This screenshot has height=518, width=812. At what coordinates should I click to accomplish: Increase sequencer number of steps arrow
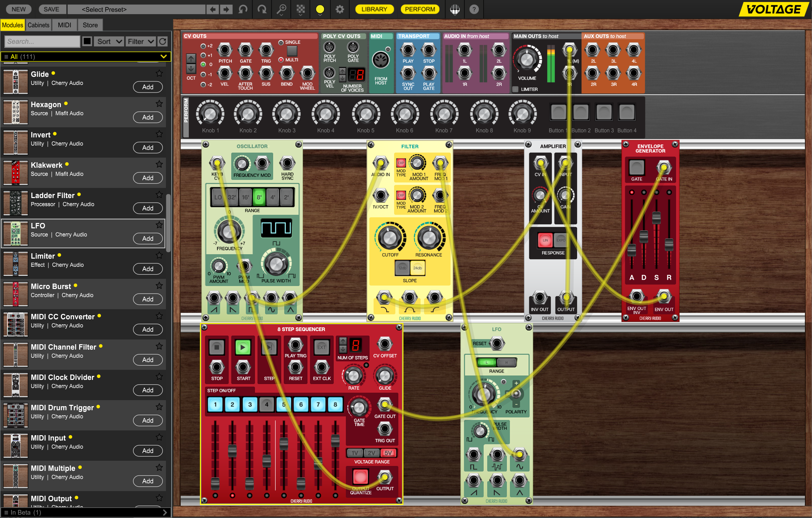coord(343,341)
